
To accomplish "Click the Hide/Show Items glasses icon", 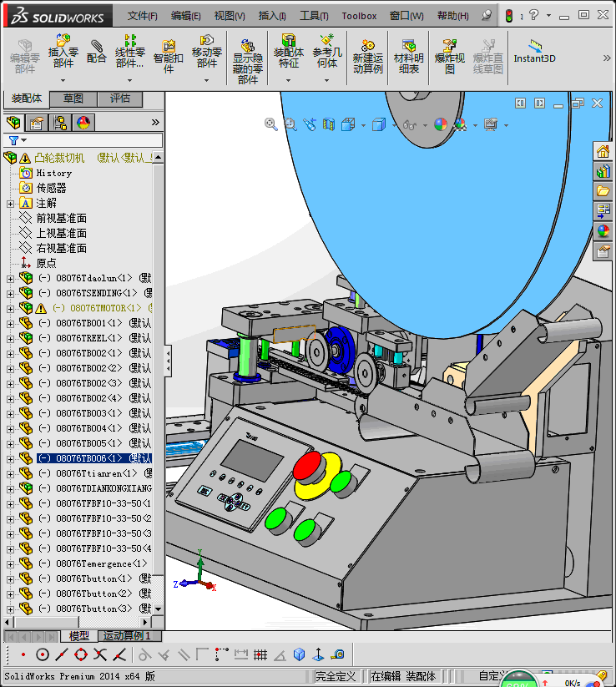I will pos(410,125).
